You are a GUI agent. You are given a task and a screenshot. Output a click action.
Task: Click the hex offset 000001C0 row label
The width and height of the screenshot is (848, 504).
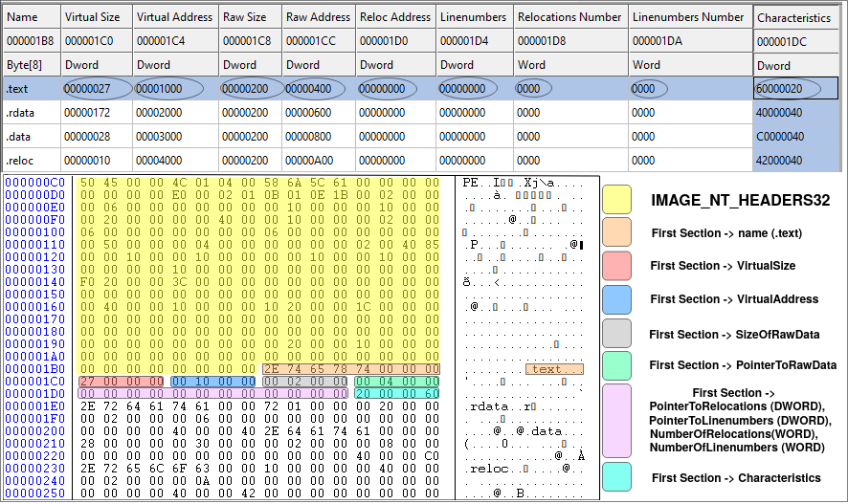point(34,381)
